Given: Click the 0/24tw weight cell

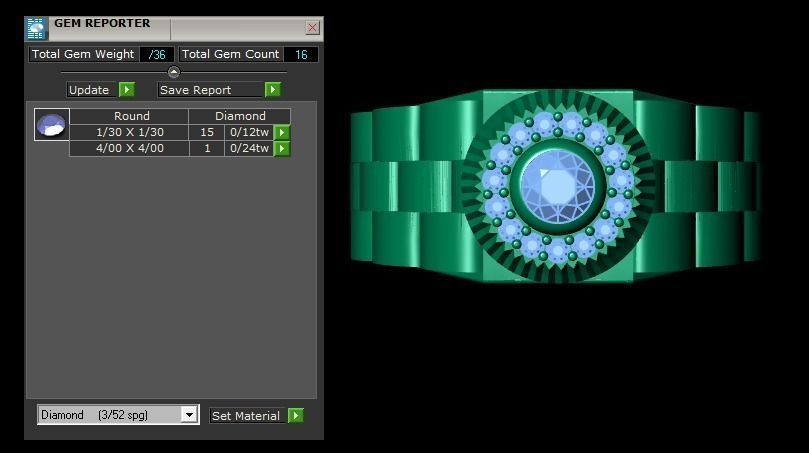Looking at the screenshot, I should (x=249, y=148).
